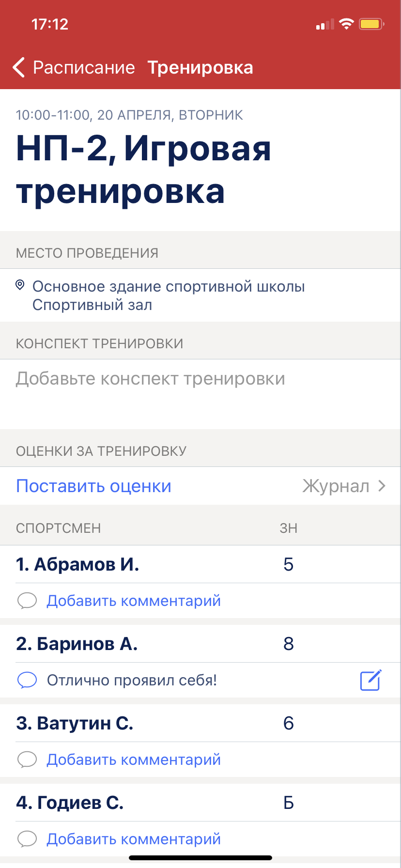
Task: Add comment for Абрамов И.
Action: coord(134,601)
